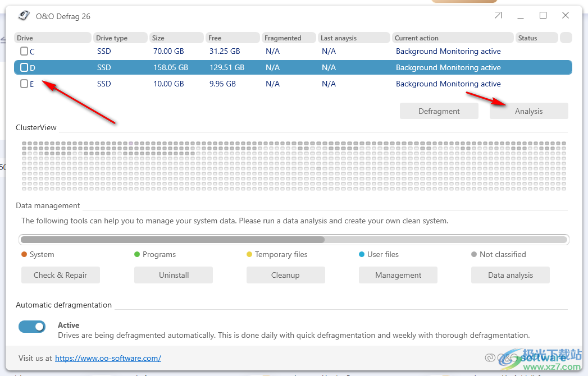Click the ClusterView block map
Viewport: 588px width, 376px height.
[294, 166]
